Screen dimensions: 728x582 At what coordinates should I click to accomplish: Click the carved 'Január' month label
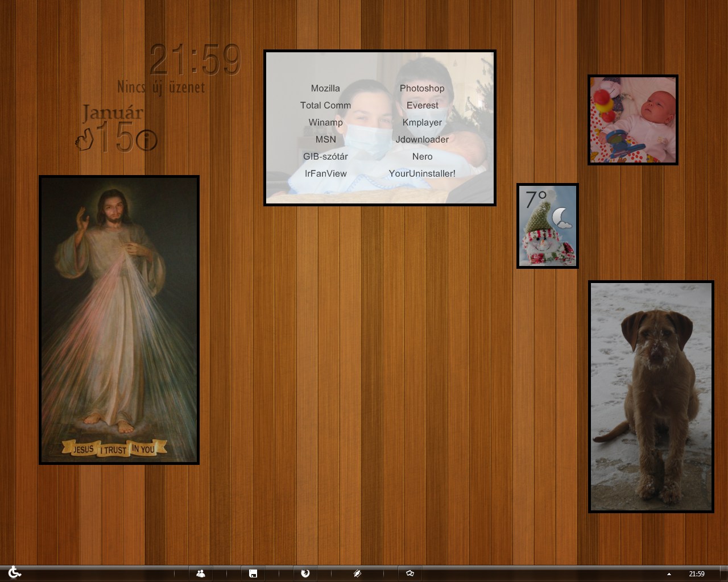point(113,113)
